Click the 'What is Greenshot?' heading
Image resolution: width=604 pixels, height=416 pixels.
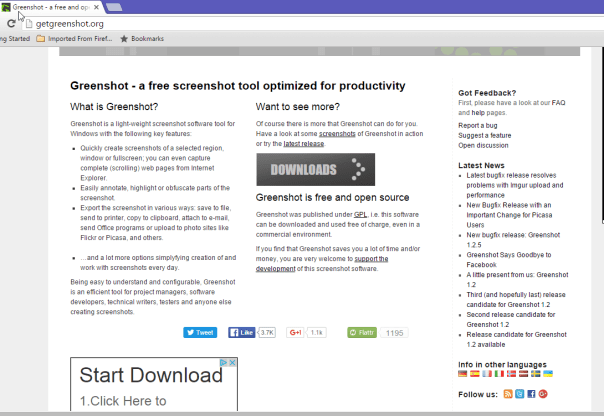tap(114, 107)
